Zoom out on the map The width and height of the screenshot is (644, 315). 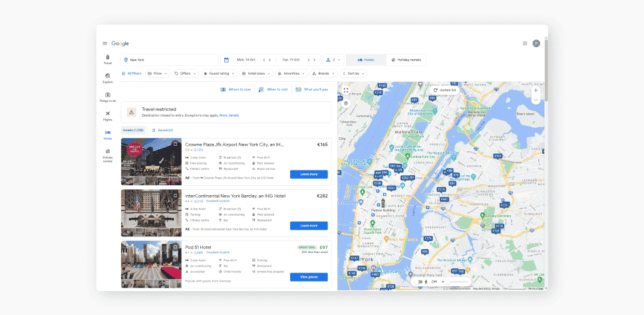[x=536, y=100]
